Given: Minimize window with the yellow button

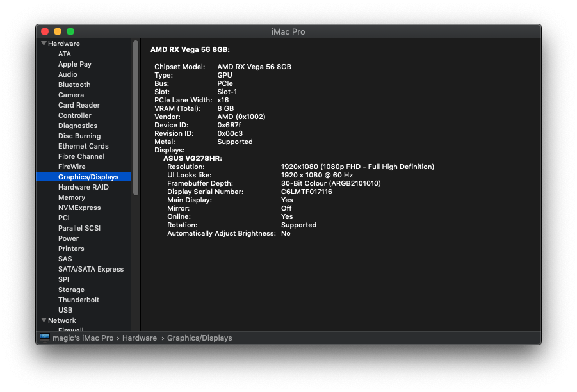Looking at the screenshot, I should click(x=58, y=31).
